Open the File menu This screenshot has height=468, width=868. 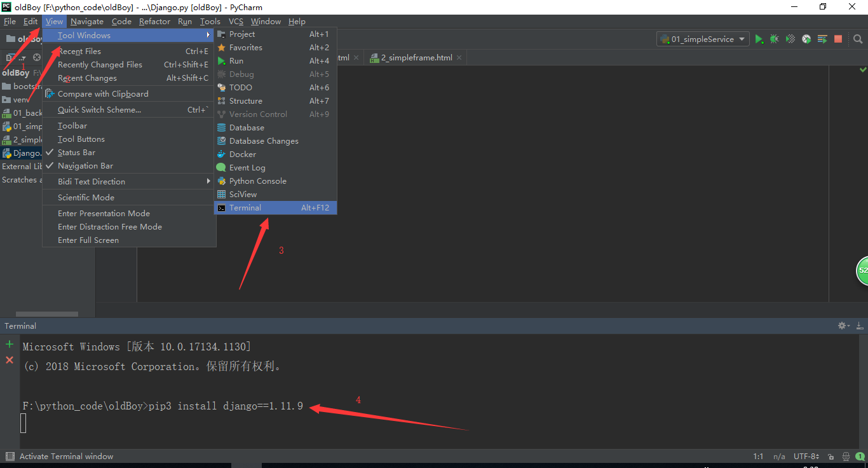10,22
